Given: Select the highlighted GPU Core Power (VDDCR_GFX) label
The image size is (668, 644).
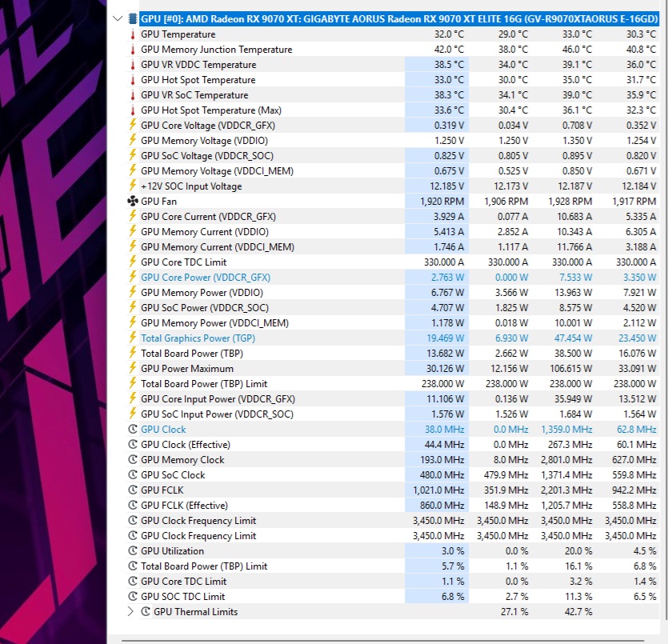Looking at the screenshot, I should click(206, 278).
